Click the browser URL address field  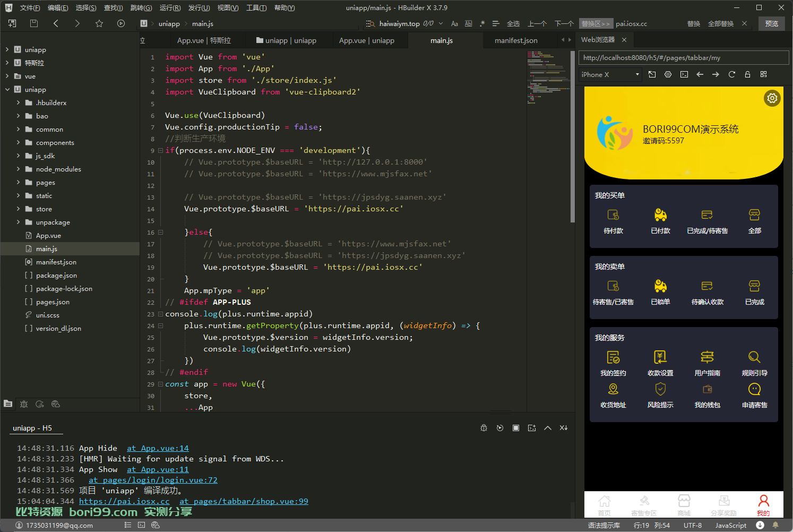pyautogui.click(x=684, y=58)
